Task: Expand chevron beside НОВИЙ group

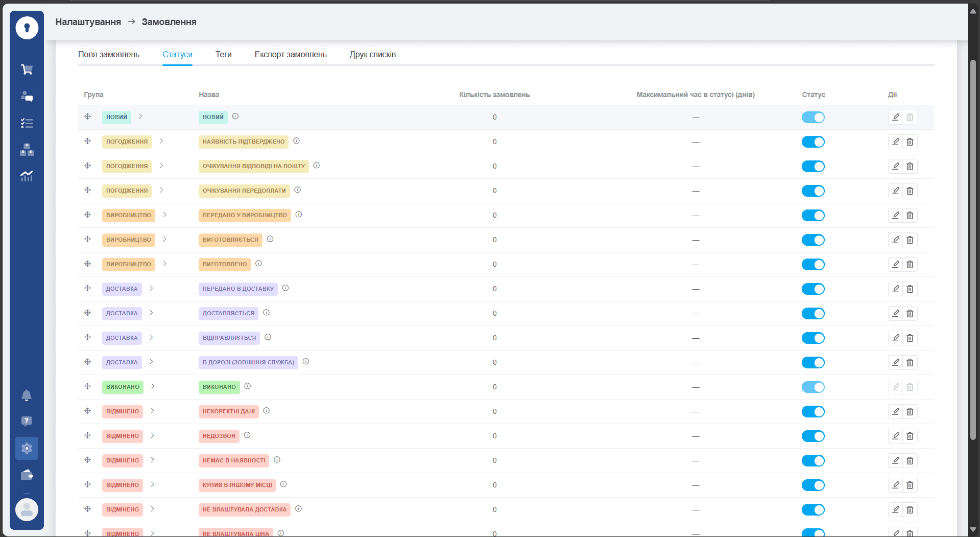Action: (x=140, y=116)
